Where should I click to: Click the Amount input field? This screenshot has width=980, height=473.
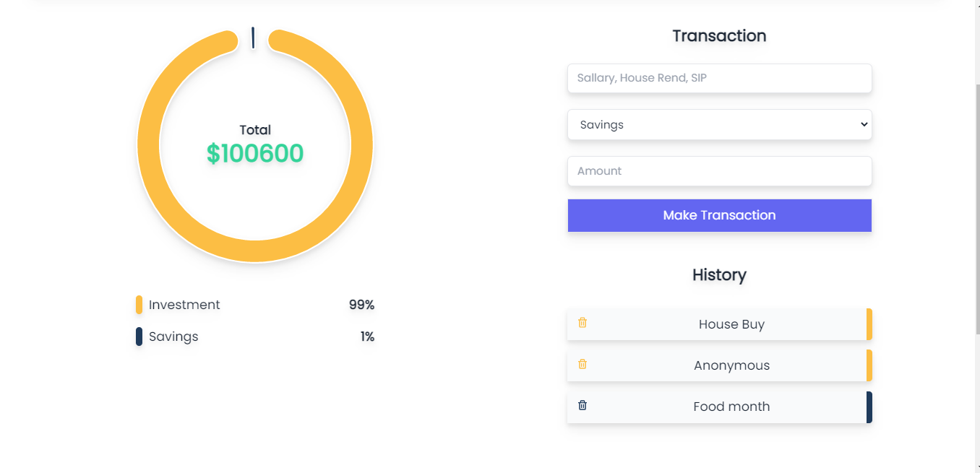coord(719,171)
